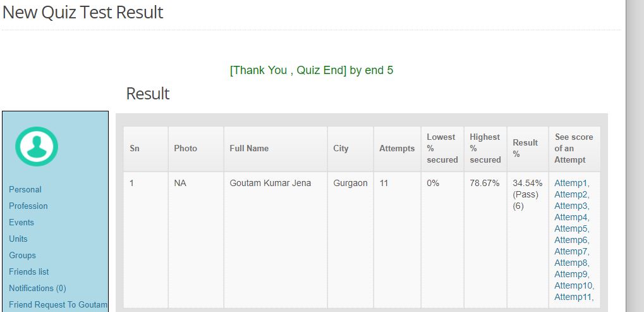This screenshot has width=644, height=312.
Task: View score of Attemp10
Action: click(573, 285)
